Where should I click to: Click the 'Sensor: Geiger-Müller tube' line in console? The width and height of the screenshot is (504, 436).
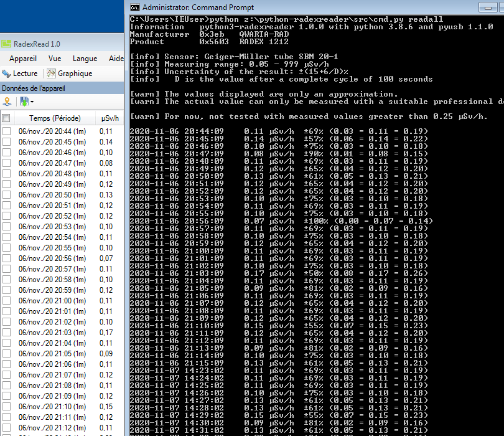[234, 57]
